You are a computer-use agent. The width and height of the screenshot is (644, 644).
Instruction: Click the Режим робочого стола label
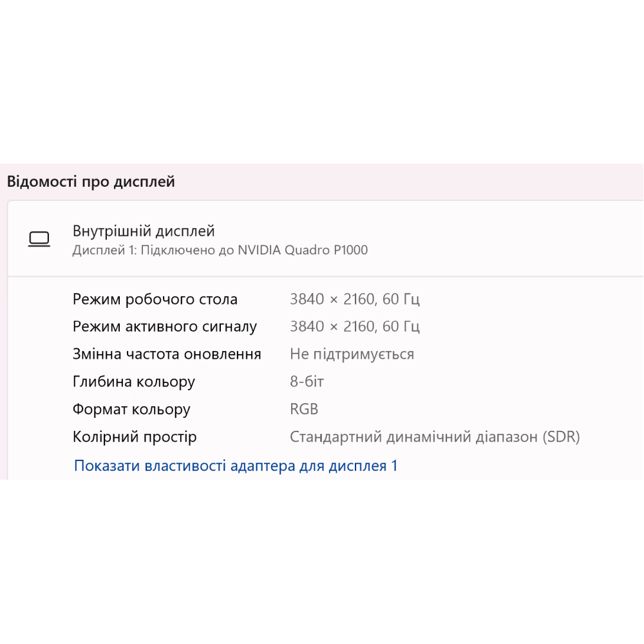tap(155, 299)
